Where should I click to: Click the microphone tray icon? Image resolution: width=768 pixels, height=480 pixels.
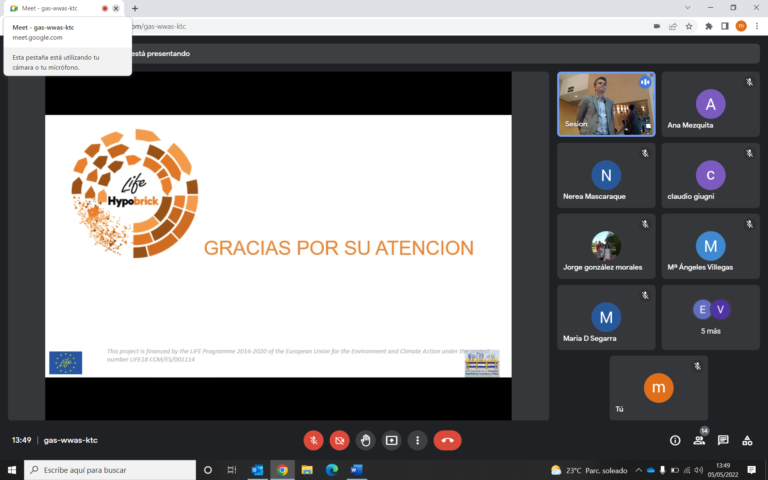tap(663, 470)
